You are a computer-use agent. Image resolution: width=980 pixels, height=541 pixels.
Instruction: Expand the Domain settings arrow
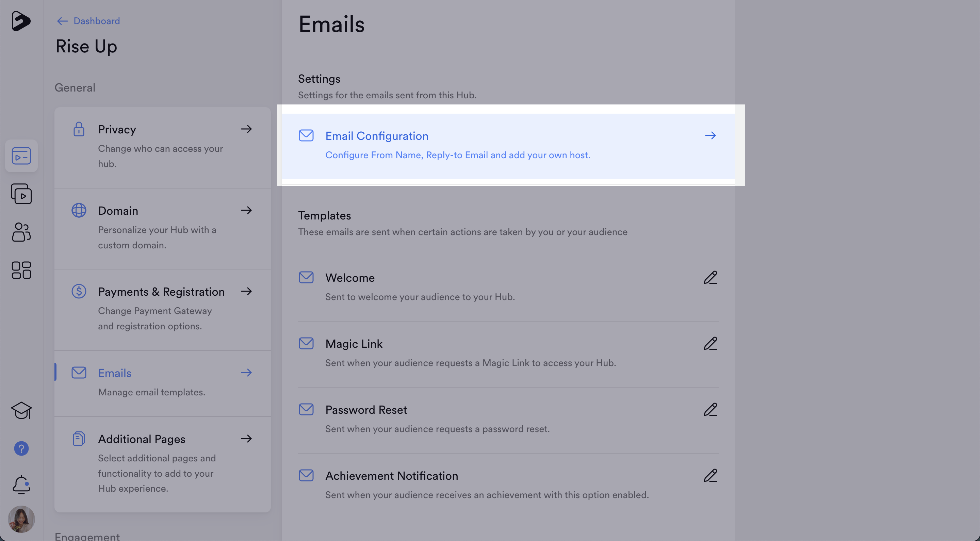click(246, 210)
